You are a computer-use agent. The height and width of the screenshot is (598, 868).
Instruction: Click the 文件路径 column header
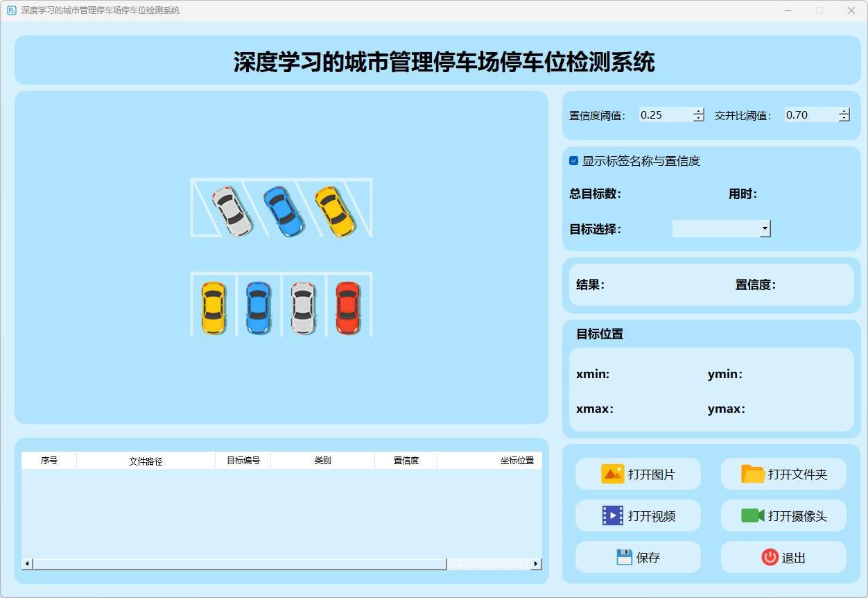[x=146, y=461]
